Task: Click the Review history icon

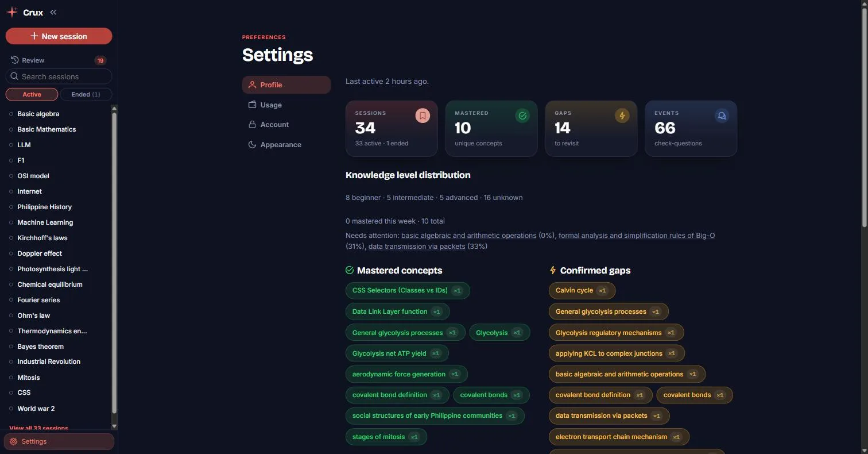Action: 14,60
